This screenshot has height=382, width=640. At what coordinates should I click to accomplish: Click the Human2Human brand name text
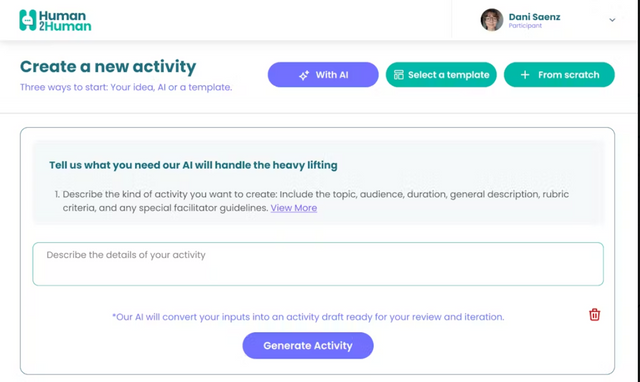[65, 21]
